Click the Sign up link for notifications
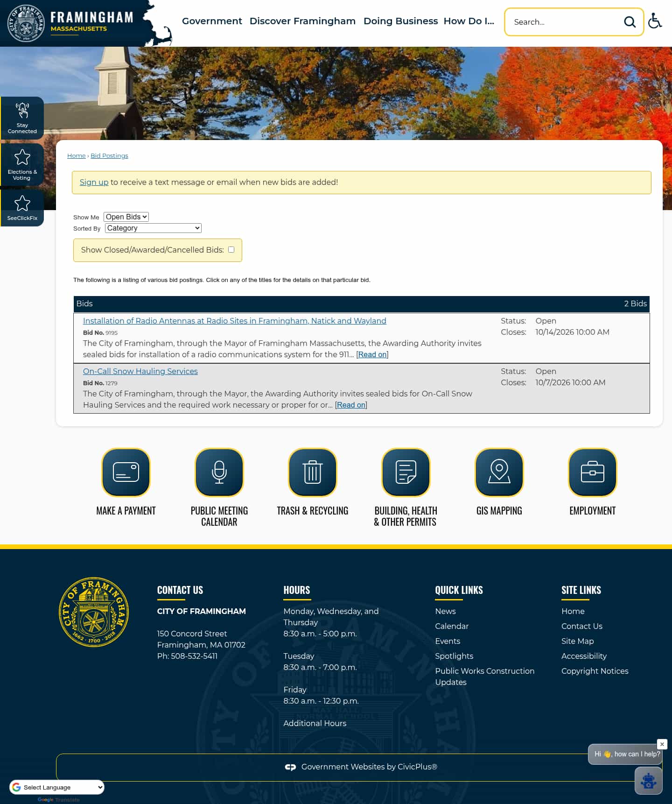Image resolution: width=672 pixels, height=804 pixels. click(x=94, y=182)
